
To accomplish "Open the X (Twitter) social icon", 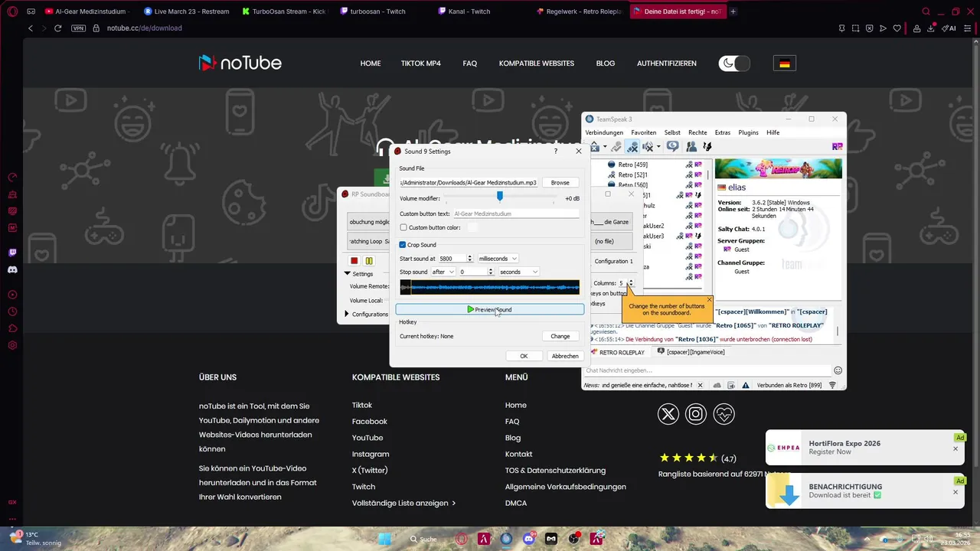I will (668, 414).
